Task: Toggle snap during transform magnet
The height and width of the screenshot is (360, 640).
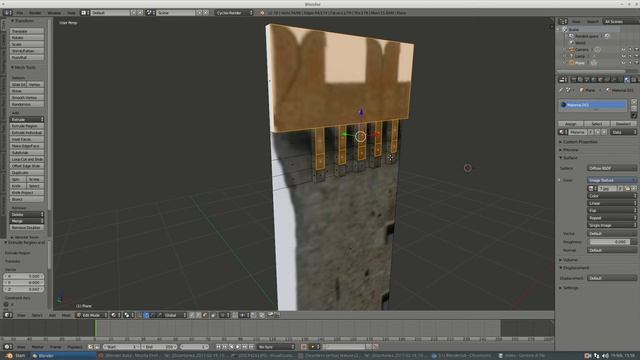Action: 235,315
